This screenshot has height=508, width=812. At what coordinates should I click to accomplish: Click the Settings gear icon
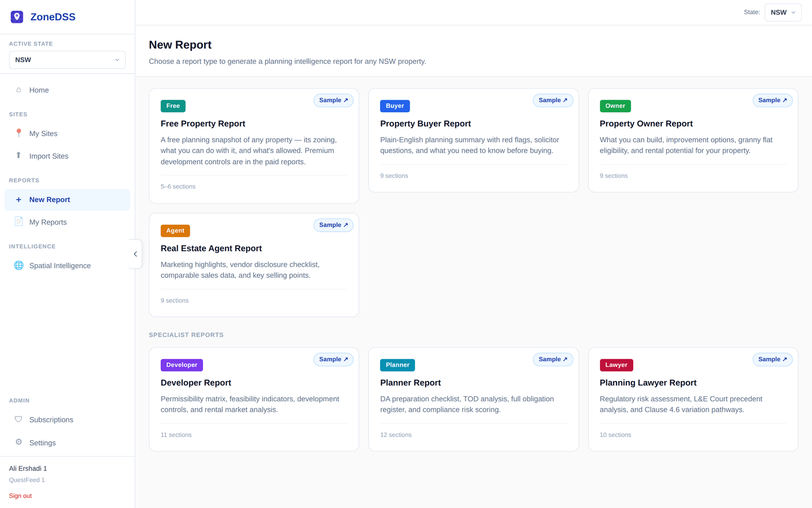[x=19, y=442]
